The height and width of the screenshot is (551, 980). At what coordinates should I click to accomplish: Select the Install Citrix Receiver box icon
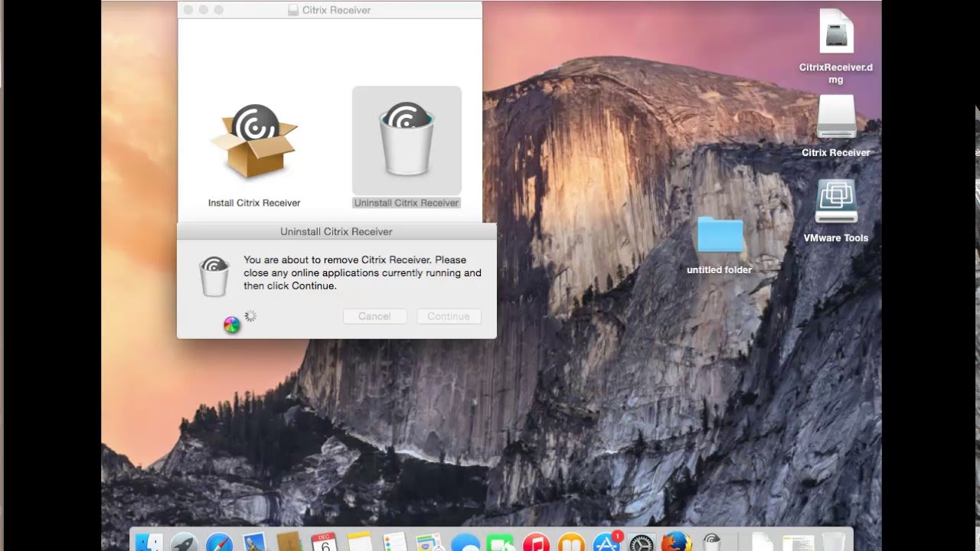254,142
